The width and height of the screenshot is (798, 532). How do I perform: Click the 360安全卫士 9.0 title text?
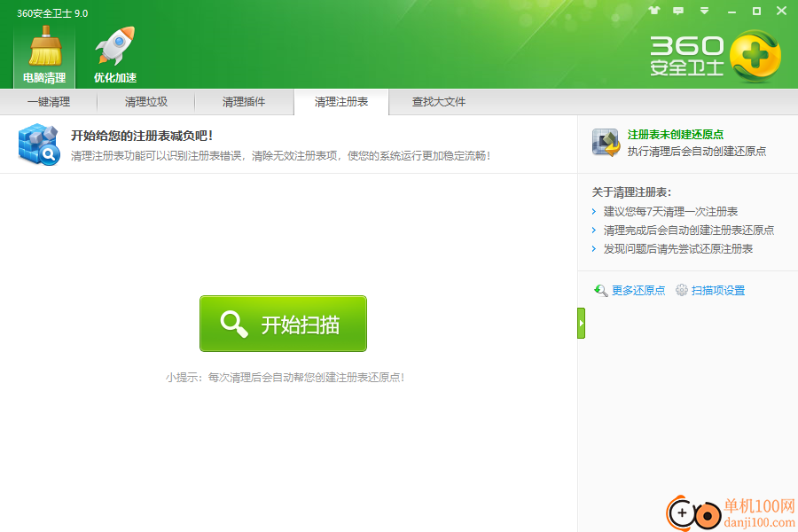52,13
